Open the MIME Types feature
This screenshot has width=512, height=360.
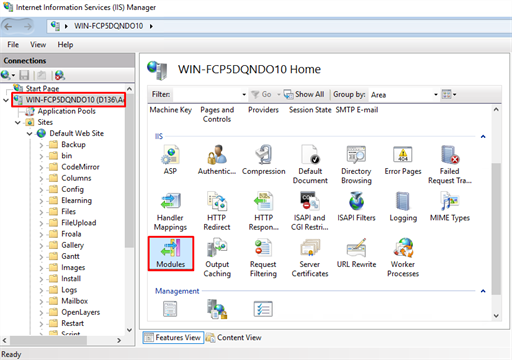pyautogui.click(x=450, y=206)
